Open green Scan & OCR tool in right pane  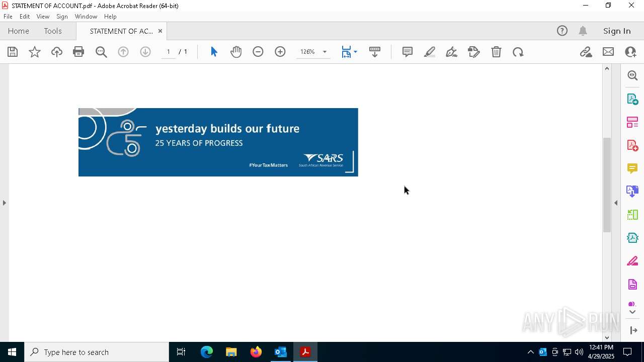point(632,215)
